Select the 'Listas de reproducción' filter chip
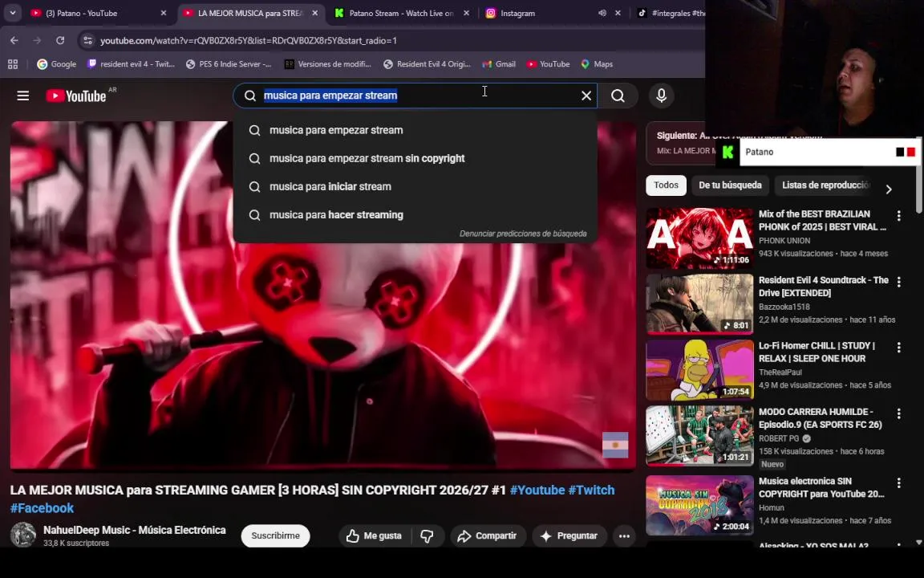924x578 pixels. [825, 185]
